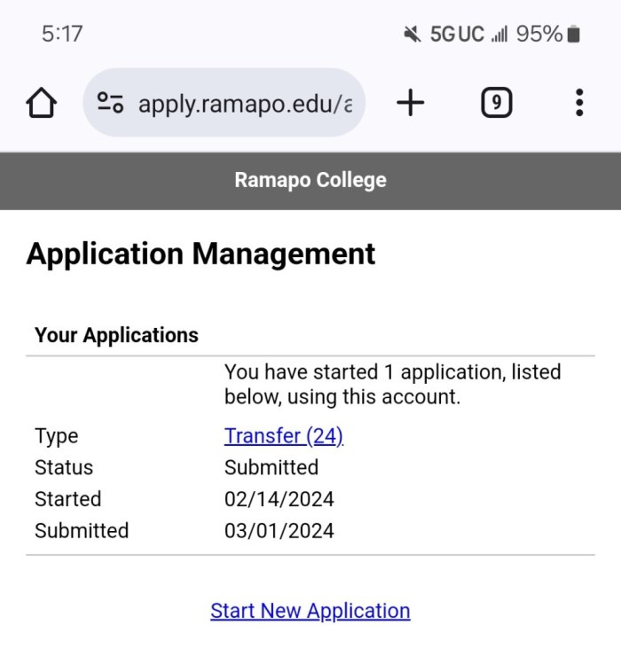Click the Status row label

tap(64, 467)
